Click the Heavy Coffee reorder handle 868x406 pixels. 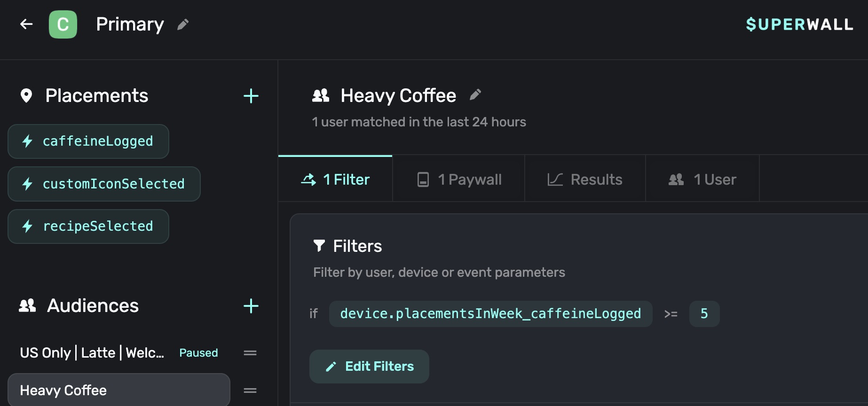click(250, 390)
